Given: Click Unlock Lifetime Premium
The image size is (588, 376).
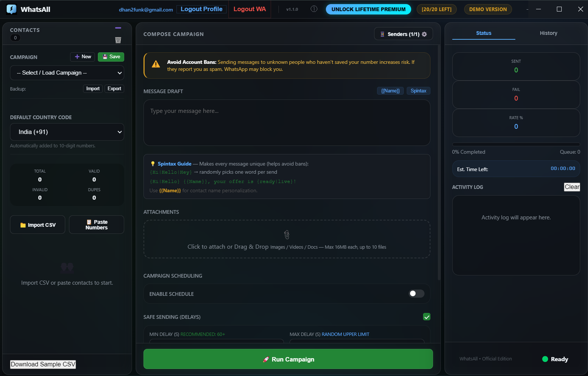Looking at the screenshot, I should click(368, 9).
